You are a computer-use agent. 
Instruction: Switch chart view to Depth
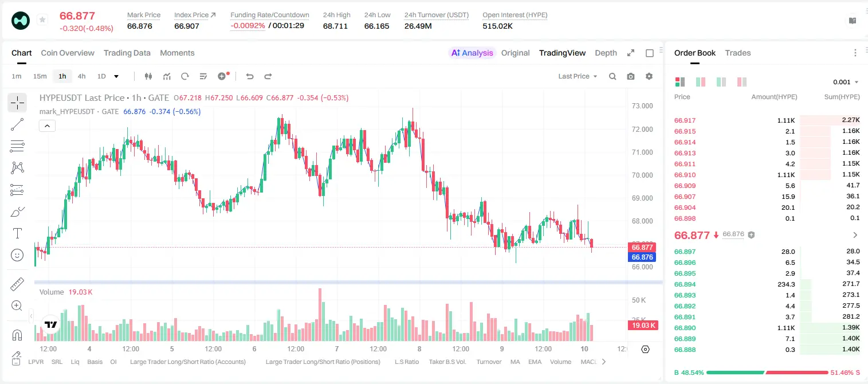(x=606, y=53)
